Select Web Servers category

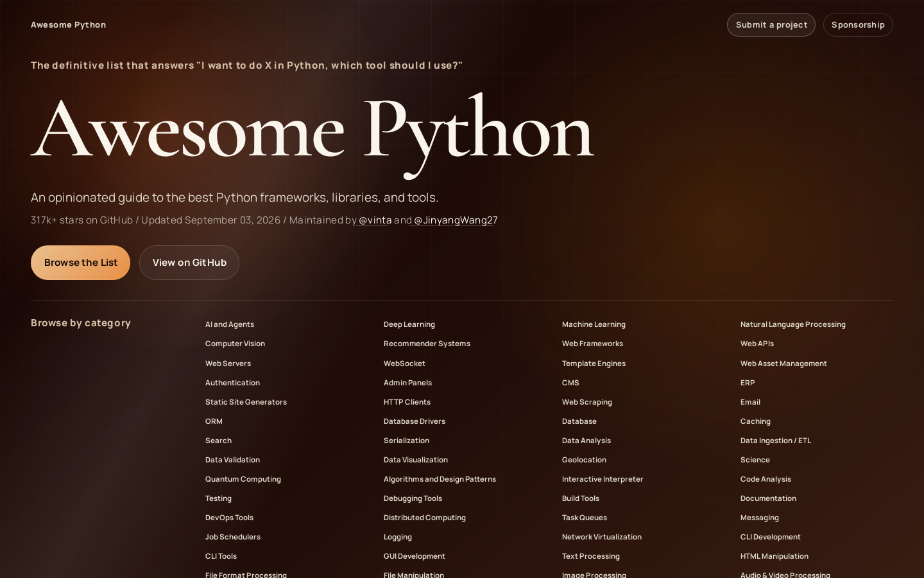pyautogui.click(x=228, y=363)
